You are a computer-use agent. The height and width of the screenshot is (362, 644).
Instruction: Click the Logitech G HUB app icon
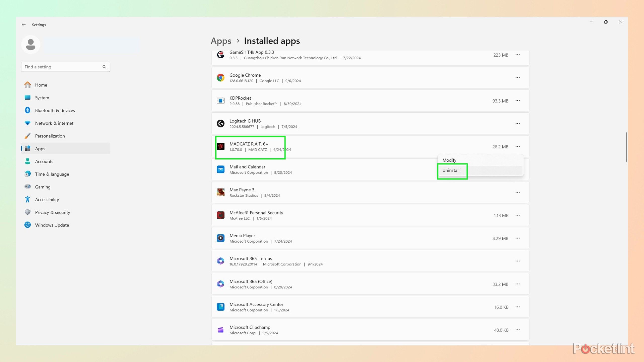pyautogui.click(x=221, y=123)
